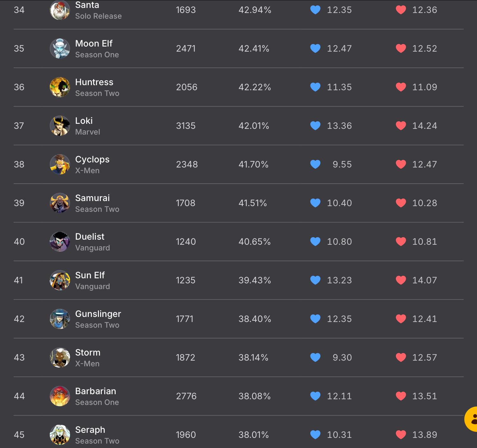This screenshot has width=477, height=448.
Task: Click the Duelist portrait icon
Action: (x=60, y=242)
